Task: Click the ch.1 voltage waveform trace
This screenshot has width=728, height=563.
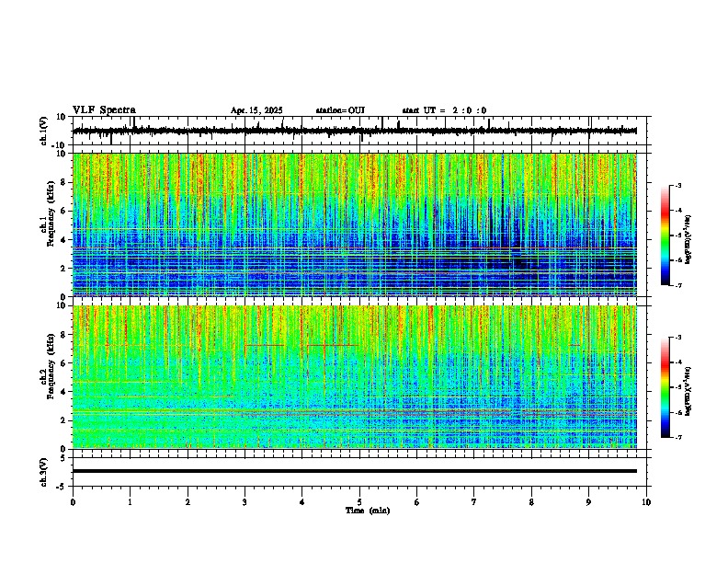Action: [354, 131]
